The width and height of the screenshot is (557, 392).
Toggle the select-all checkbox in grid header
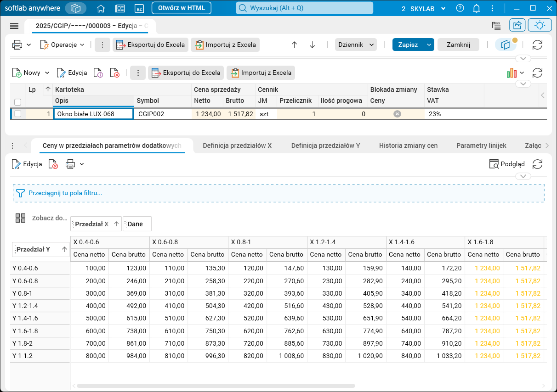tap(18, 102)
